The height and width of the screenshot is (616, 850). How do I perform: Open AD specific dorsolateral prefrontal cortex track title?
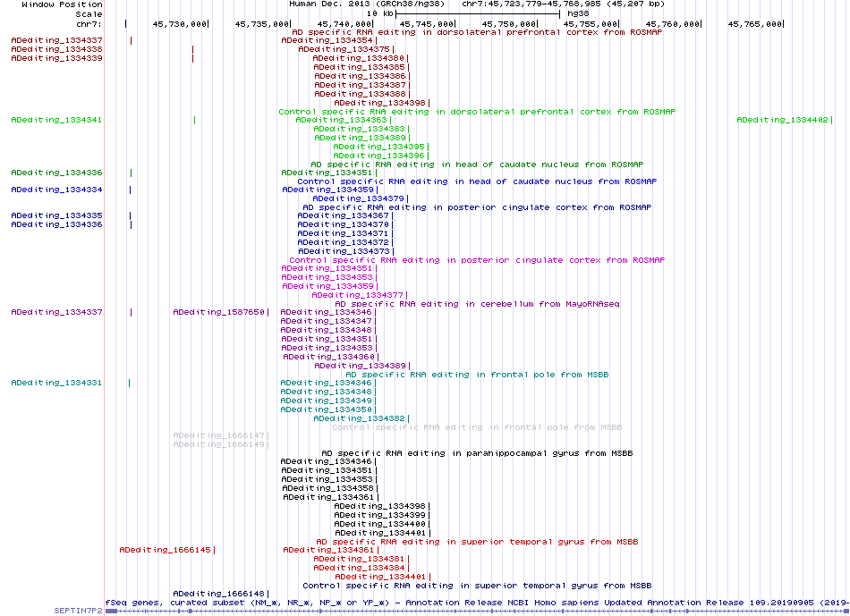click(x=477, y=32)
